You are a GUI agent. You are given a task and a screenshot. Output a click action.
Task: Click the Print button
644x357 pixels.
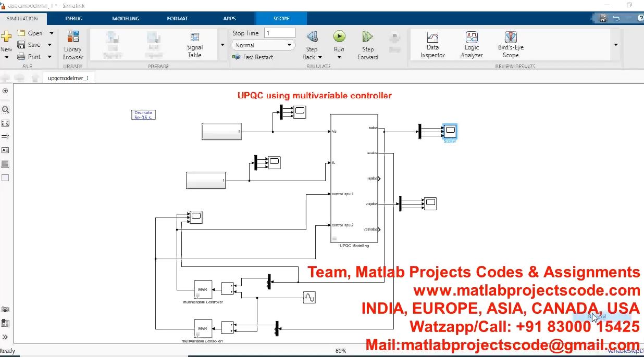click(x=29, y=56)
